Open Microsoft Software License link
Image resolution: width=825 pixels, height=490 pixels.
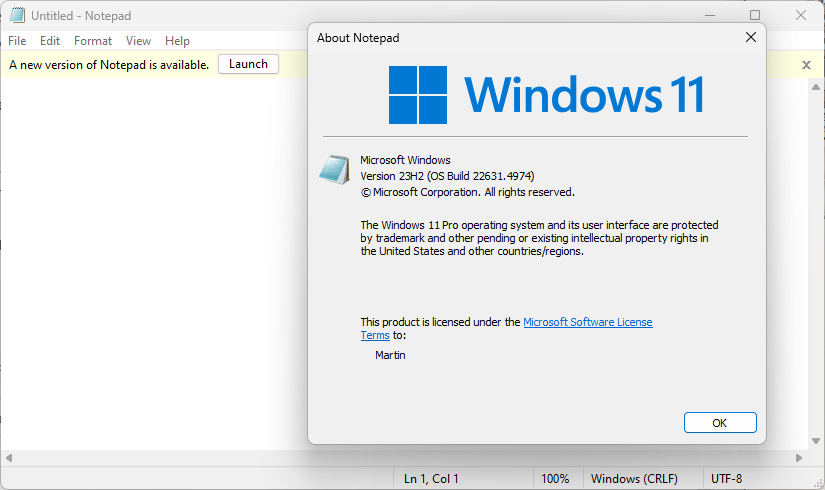(588, 322)
